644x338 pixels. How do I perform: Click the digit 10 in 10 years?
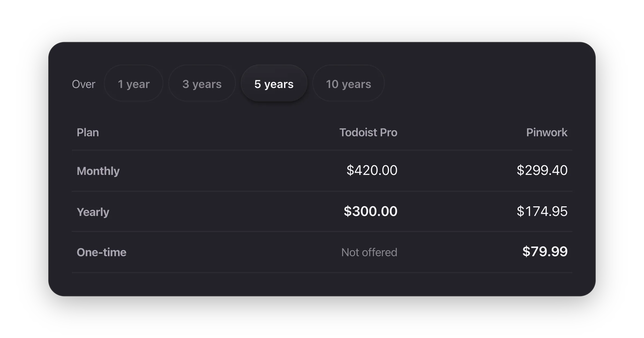[332, 84]
